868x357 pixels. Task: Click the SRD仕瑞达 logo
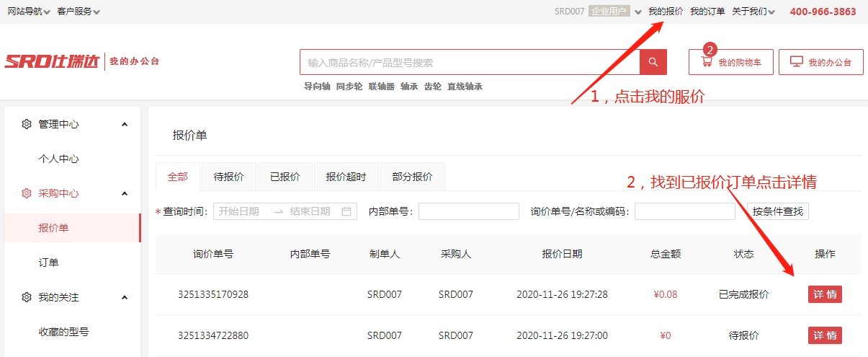(52, 62)
